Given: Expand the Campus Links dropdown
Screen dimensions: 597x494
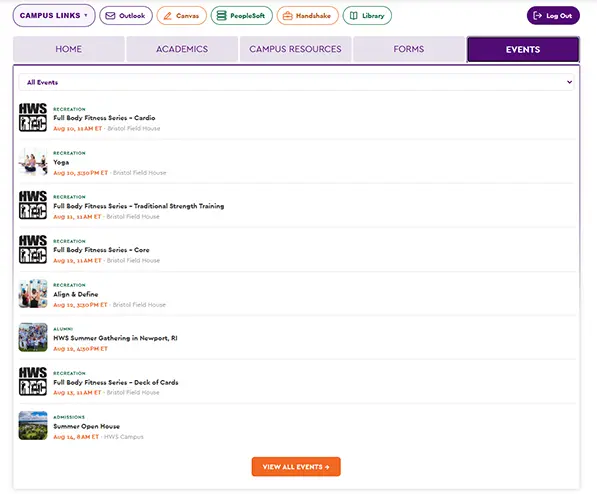Looking at the screenshot, I should point(54,16).
